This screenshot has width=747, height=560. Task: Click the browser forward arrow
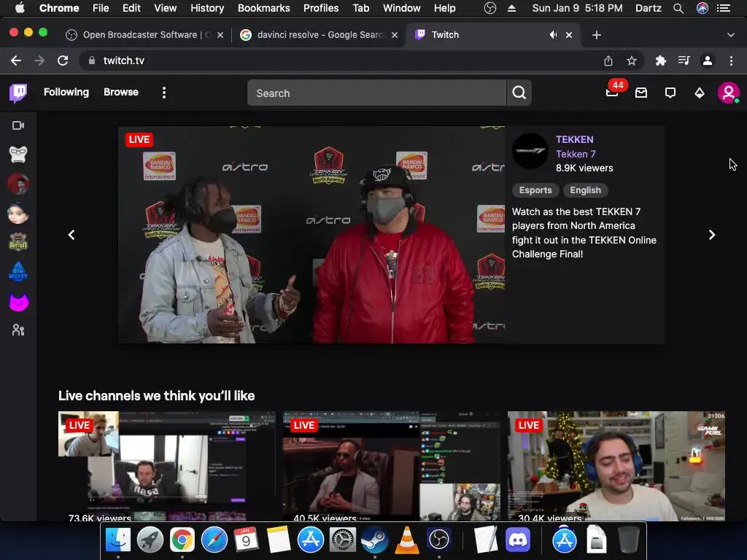pyautogui.click(x=39, y=61)
